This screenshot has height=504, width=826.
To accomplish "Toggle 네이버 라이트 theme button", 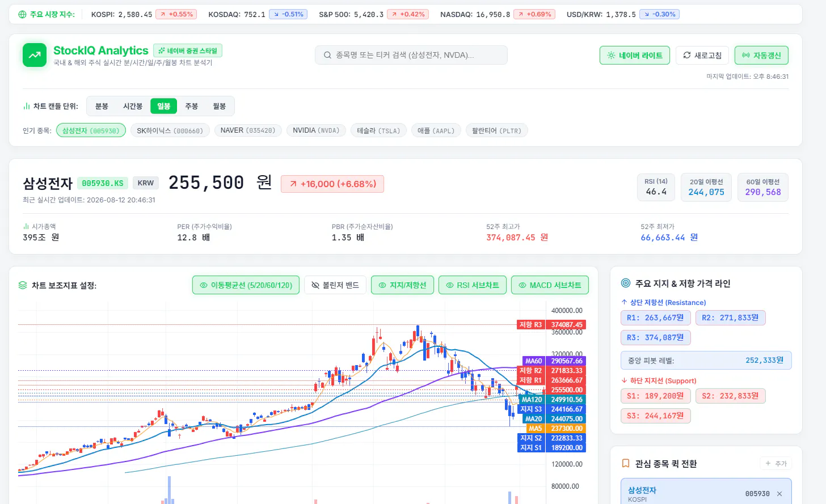I will [x=635, y=56].
